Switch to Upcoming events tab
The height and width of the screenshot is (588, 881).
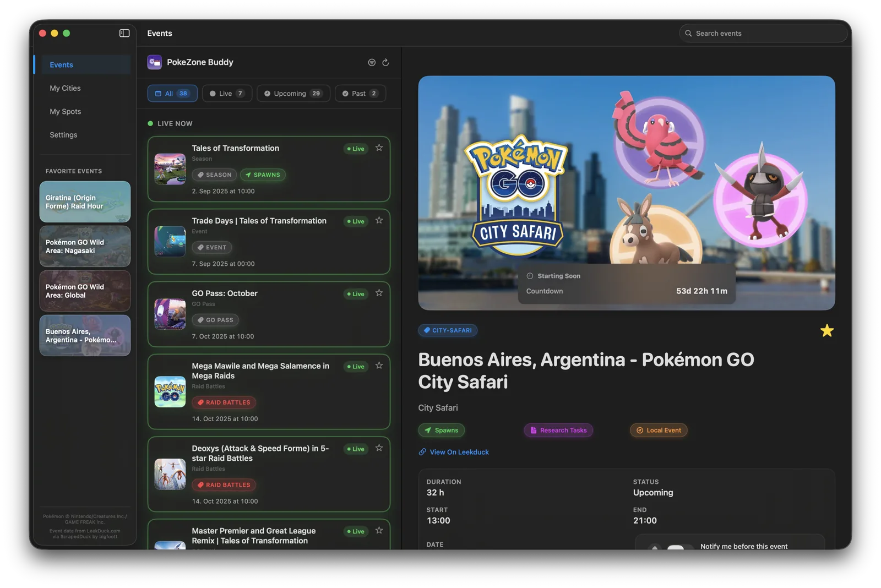tap(293, 94)
